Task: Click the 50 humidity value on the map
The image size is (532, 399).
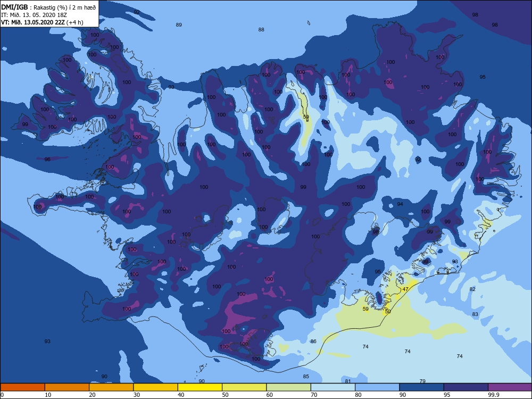Action: [x=388, y=311]
